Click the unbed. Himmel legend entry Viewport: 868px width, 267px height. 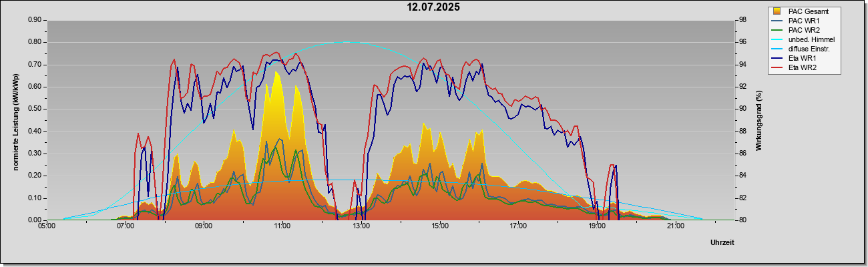point(804,40)
